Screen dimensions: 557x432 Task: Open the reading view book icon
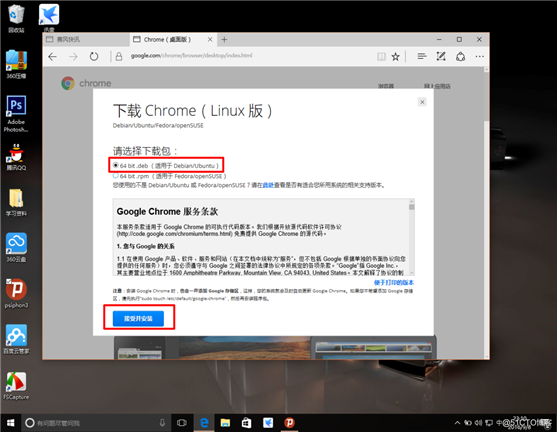(381, 56)
